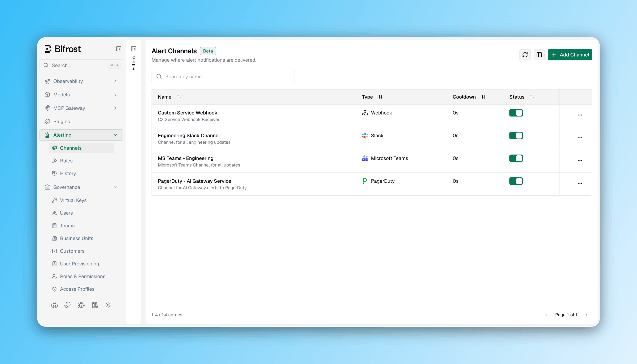Viewport: 637px width, 364px height.
Task: Expand the Observability menu
Action: (81, 81)
